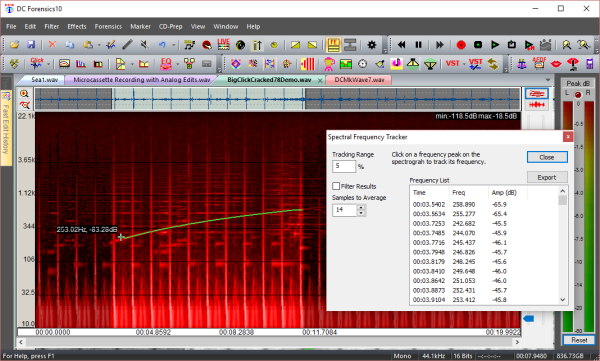Open the Fast Edit History side panel
600x361 pixels.
(x=6, y=128)
